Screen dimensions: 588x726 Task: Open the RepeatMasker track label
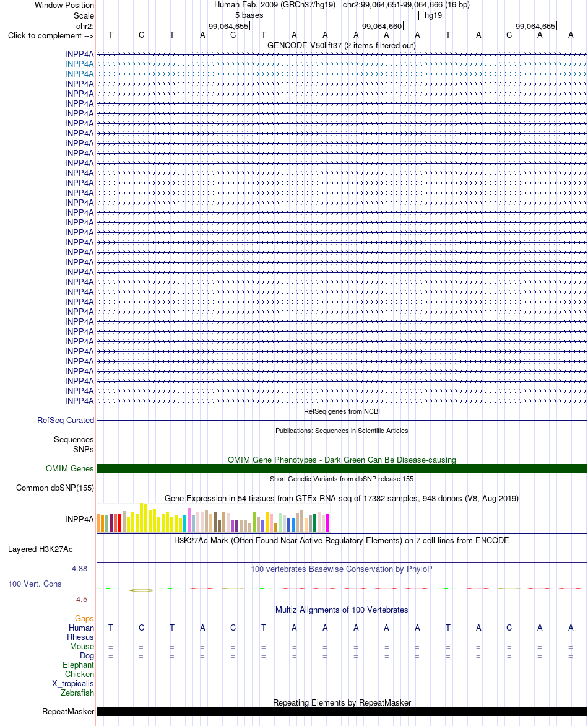68,712
